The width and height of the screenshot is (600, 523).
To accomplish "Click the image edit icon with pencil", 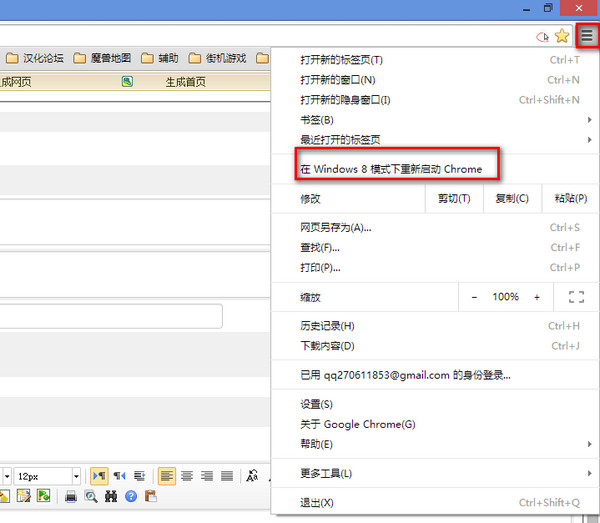I will point(23,496).
